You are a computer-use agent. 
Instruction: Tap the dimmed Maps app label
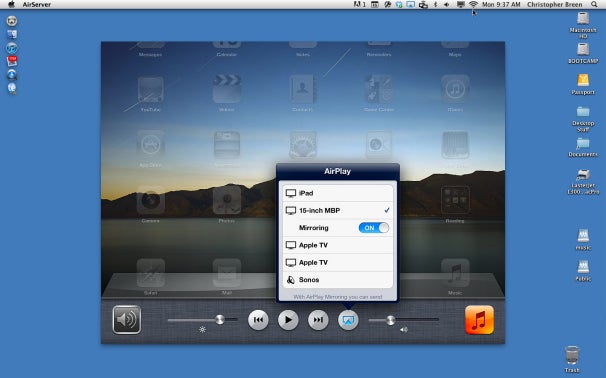[x=455, y=55]
